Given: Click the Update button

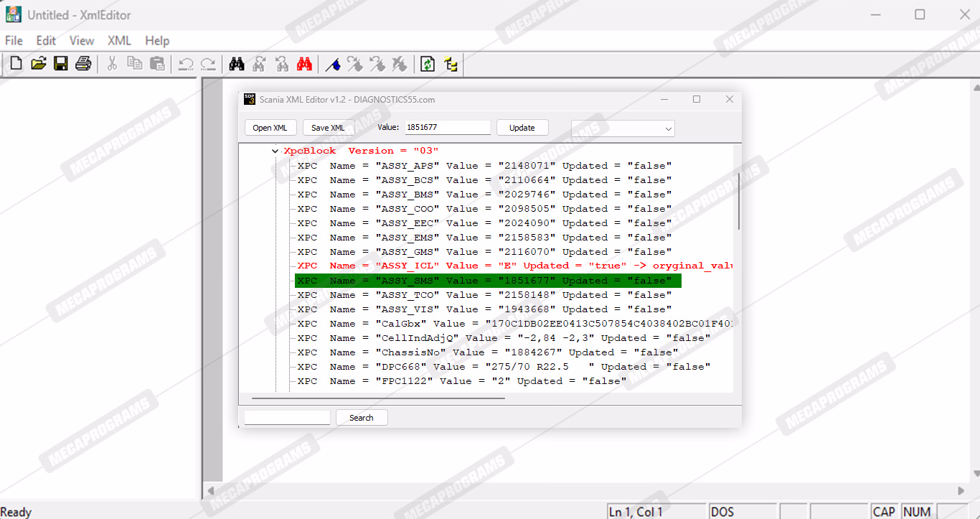Looking at the screenshot, I should pyautogui.click(x=522, y=128).
